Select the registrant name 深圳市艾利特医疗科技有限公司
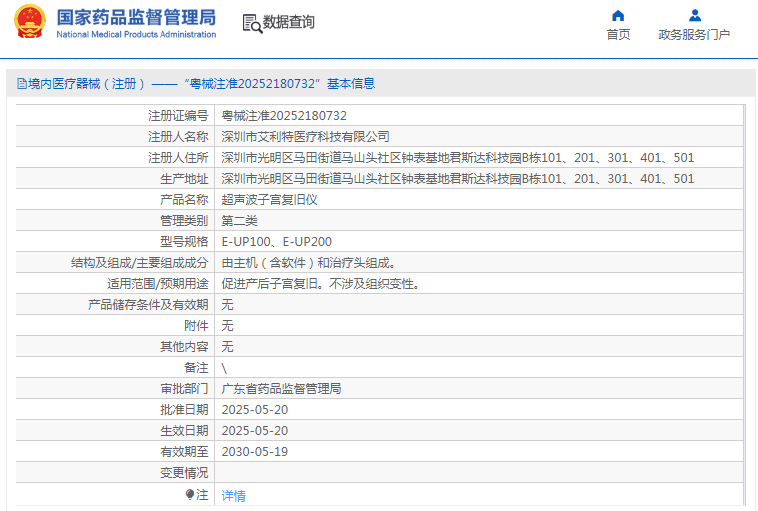 [x=305, y=137]
